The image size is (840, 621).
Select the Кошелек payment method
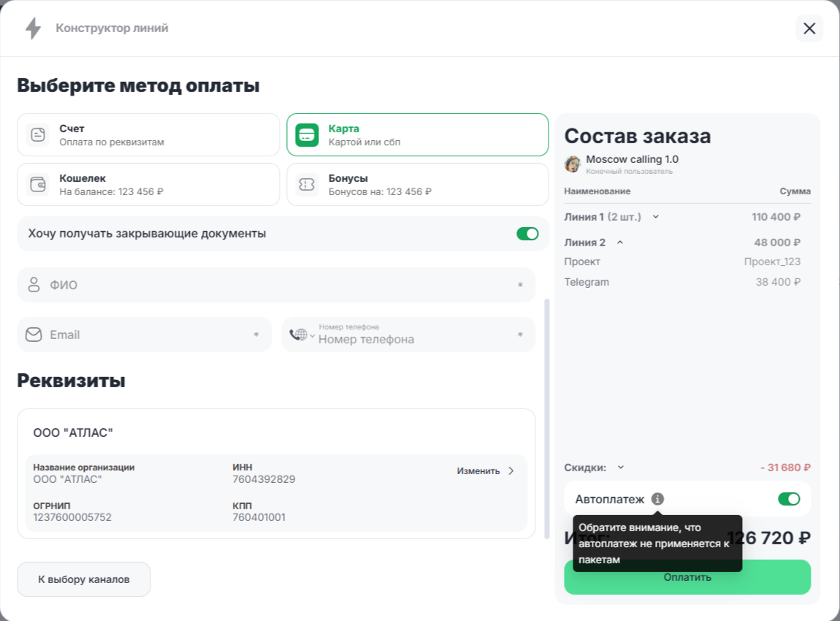[x=148, y=184]
